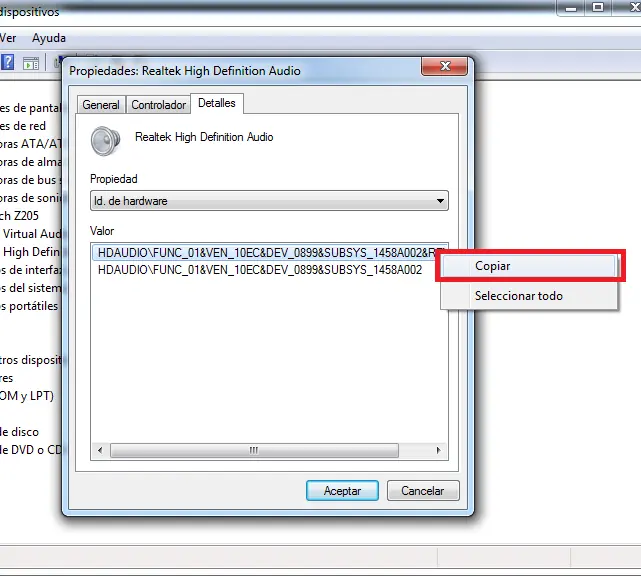641x576 pixels.
Task: Select the 'de disco' drives tree category
Action: (x=20, y=432)
